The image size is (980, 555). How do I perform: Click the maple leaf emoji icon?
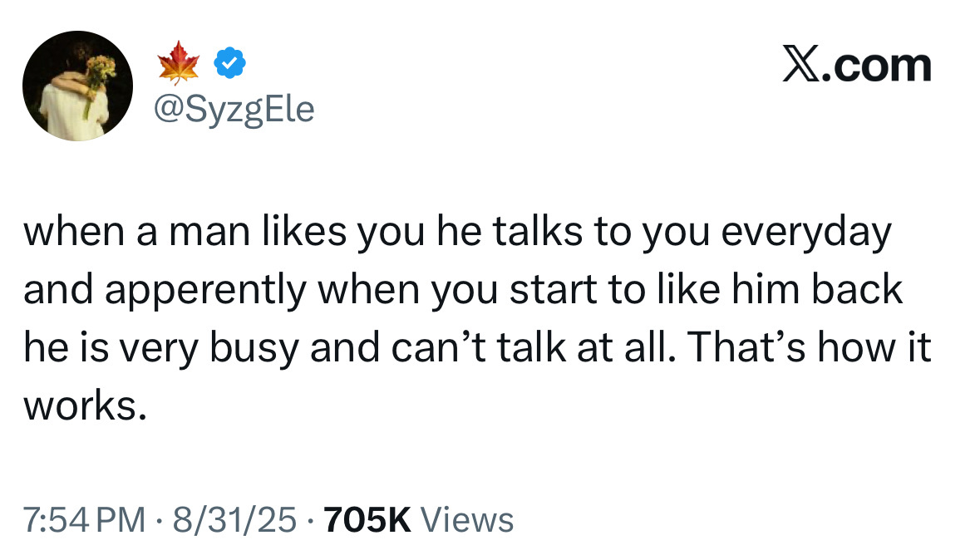click(179, 63)
